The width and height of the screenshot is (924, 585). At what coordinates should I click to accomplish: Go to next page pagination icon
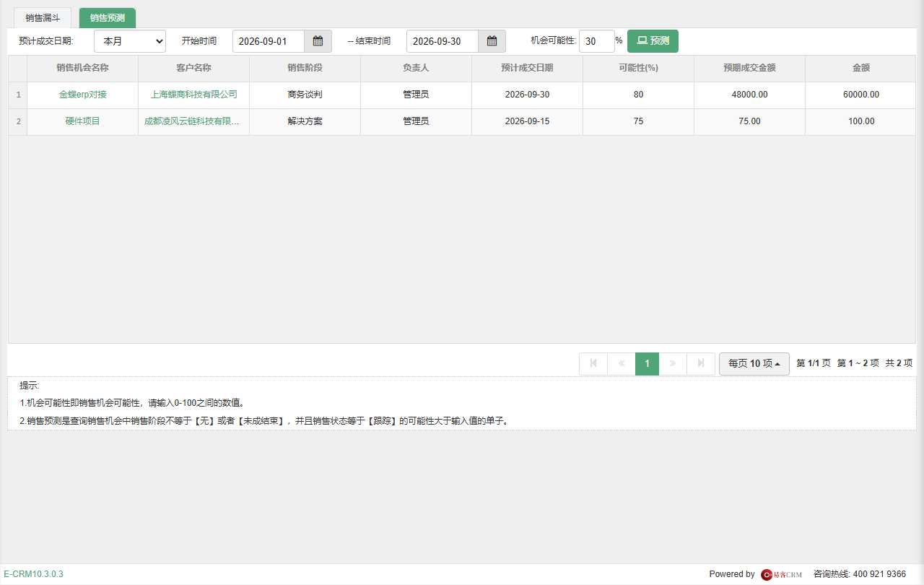[x=673, y=363]
